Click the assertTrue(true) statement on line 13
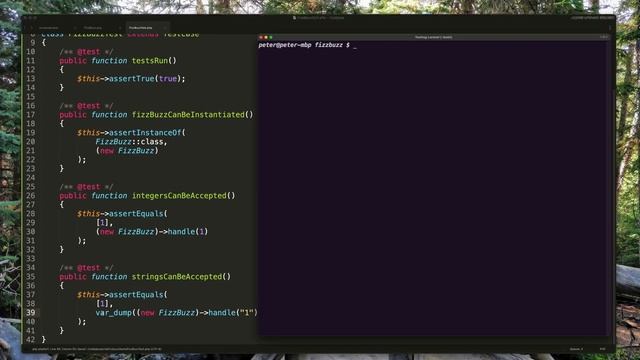 pos(131,79)
